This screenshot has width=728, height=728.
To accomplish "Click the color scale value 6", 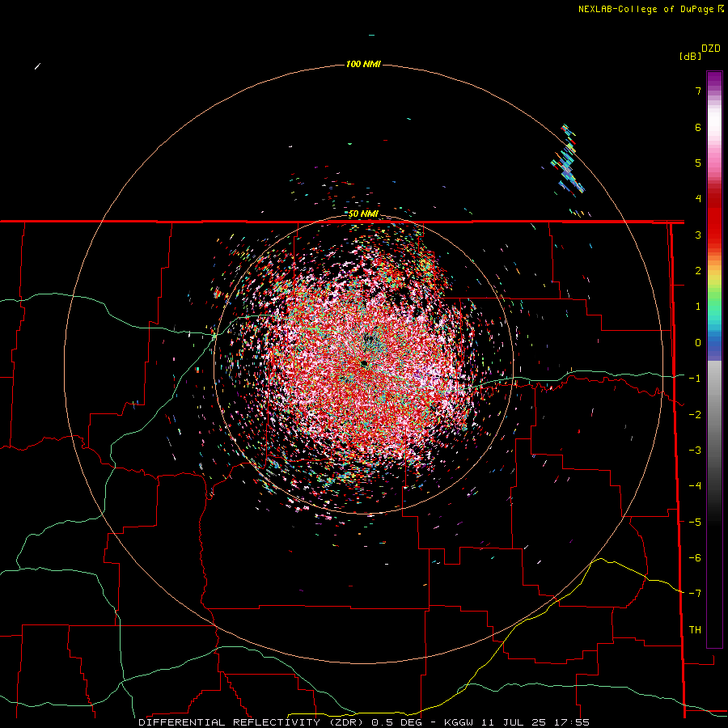I will pyautogui.click(x=698, y=127).
